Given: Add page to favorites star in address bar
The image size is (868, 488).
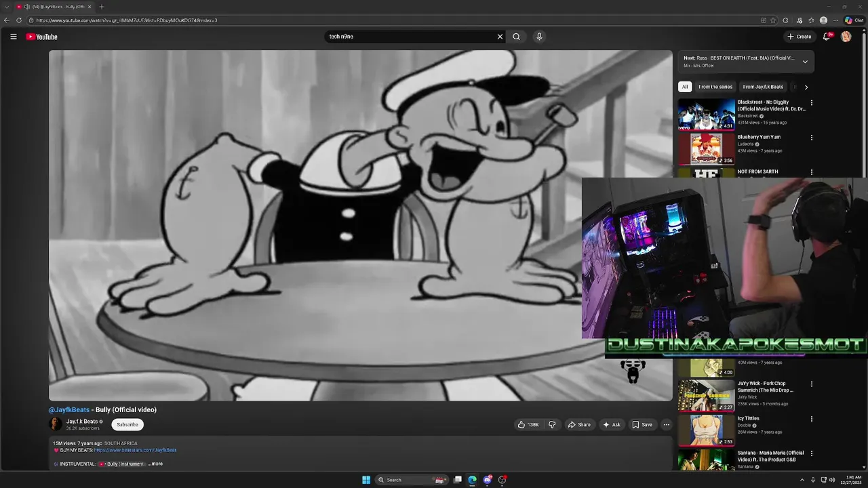Looking at the screenshot, I should pyautogui.click(x=773, y=20).
